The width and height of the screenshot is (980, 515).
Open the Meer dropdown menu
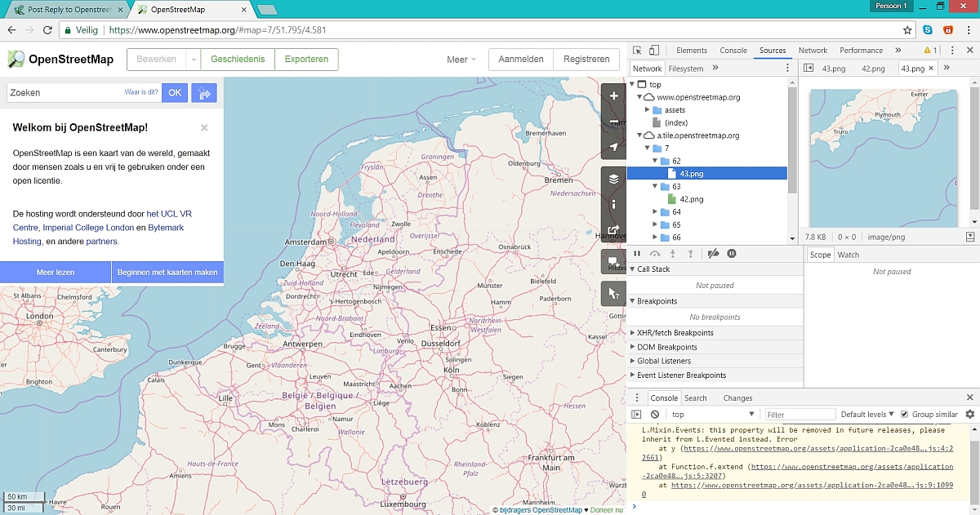pyautogui.click(x=461, y=60)
